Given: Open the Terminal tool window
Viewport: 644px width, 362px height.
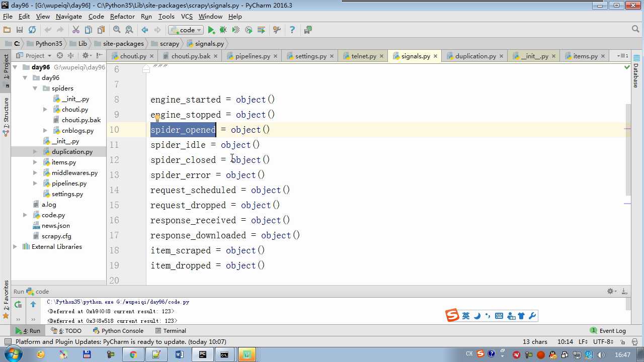Looking at the screenshot, I should coord(171,331).
